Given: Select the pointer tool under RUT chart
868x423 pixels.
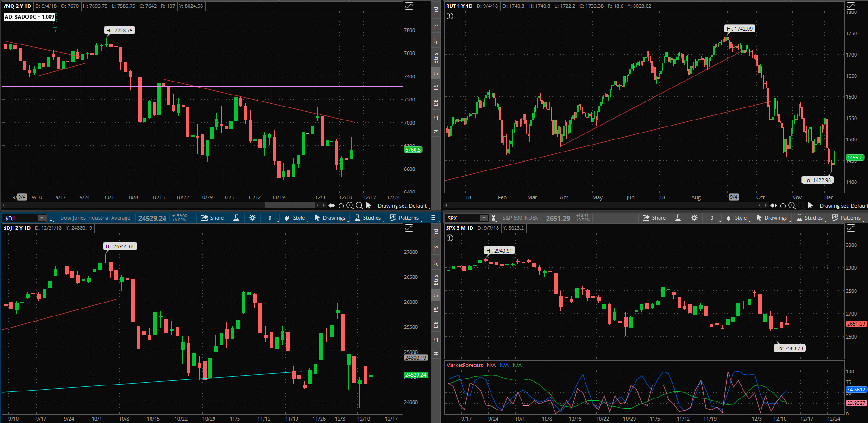Looking at the screenshot, I should click(811, 205).
